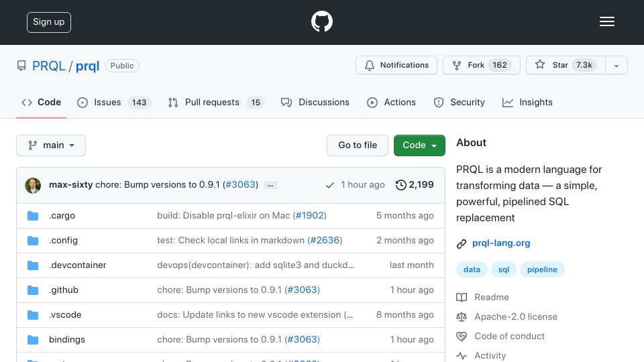
Task: Open the .devcontainer folder
Action: [78, 265]
